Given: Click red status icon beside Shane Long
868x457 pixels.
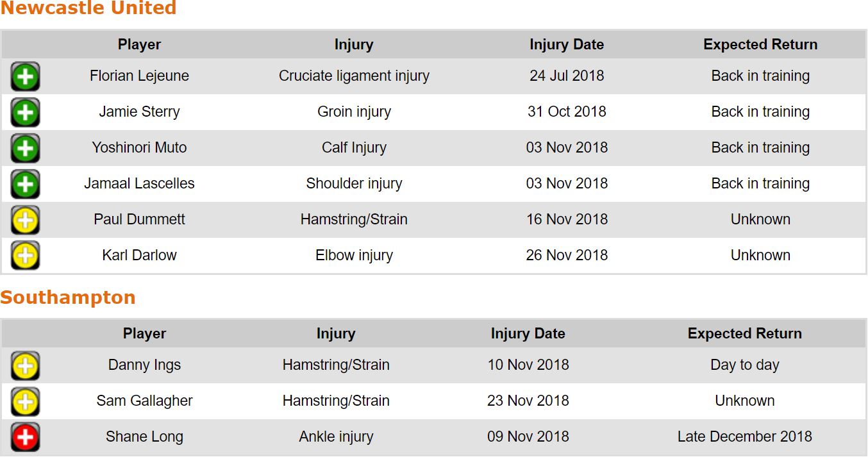Looking at the screenshot, I should 25,438.
